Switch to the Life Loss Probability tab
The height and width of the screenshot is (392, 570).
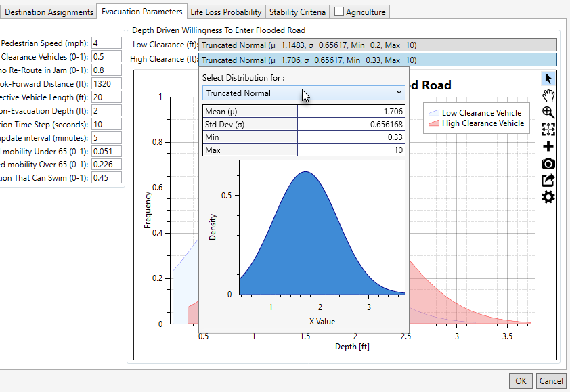[227, 12]
